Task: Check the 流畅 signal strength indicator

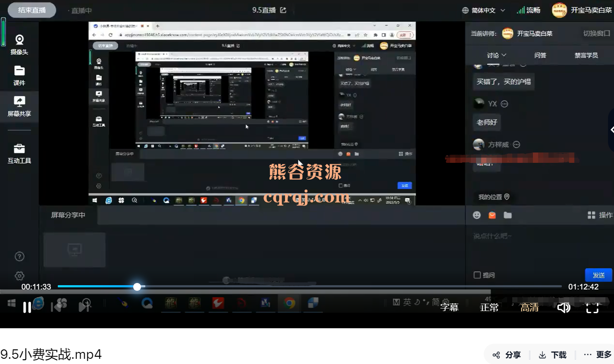Action: coord(528,10)
